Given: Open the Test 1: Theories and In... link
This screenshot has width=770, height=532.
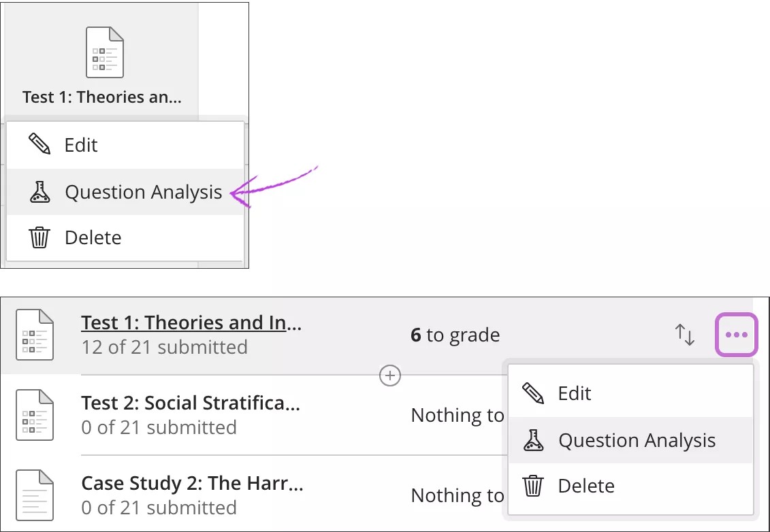Looking at the screenshot, I should tap(191, 322).
